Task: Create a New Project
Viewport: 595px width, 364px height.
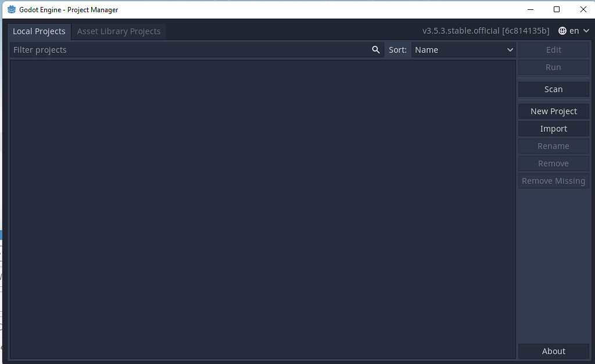Action: click(x=554, y=111)
